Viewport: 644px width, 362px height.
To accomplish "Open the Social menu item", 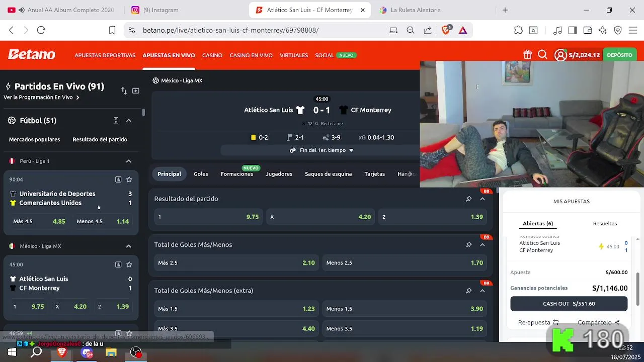I will (325, 55).
